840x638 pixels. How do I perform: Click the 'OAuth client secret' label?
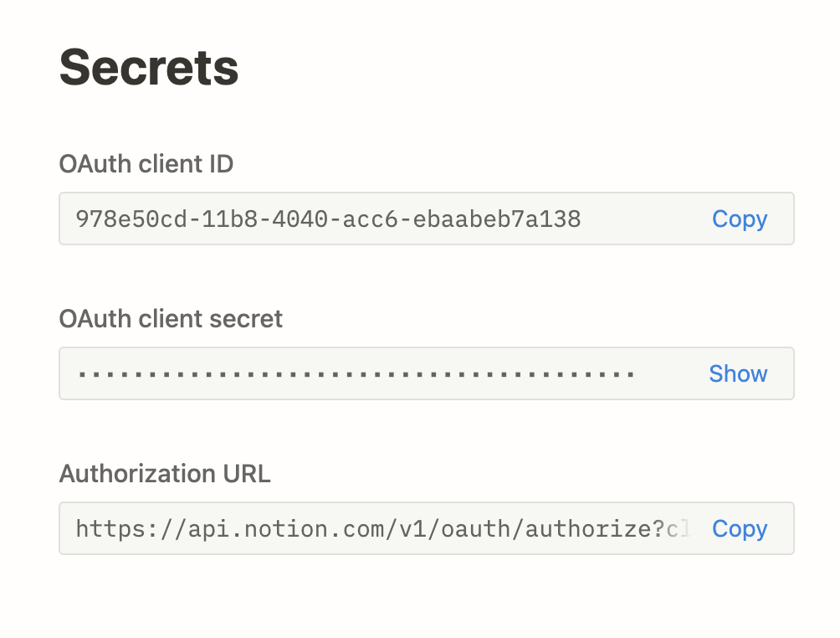tap(171, 319)
